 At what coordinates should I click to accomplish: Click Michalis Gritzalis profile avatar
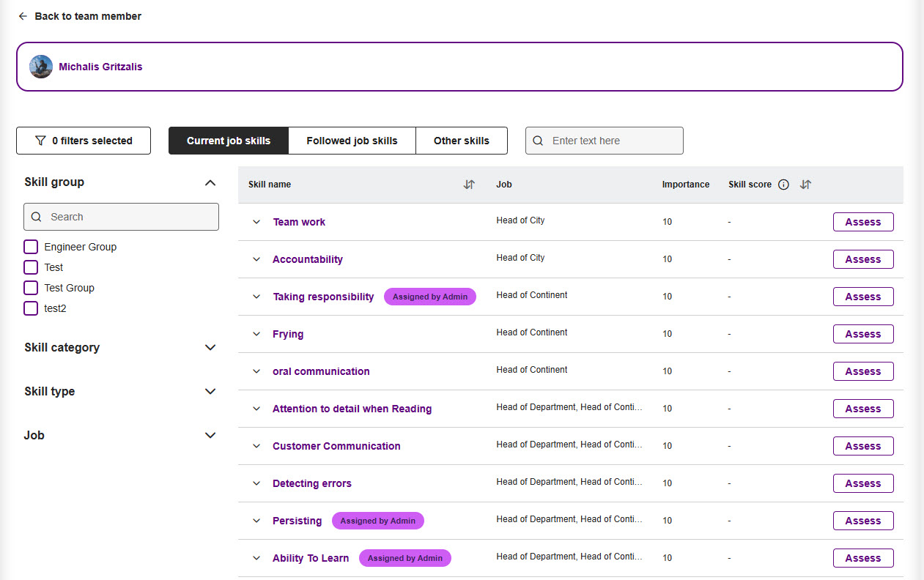coord(41,67)
